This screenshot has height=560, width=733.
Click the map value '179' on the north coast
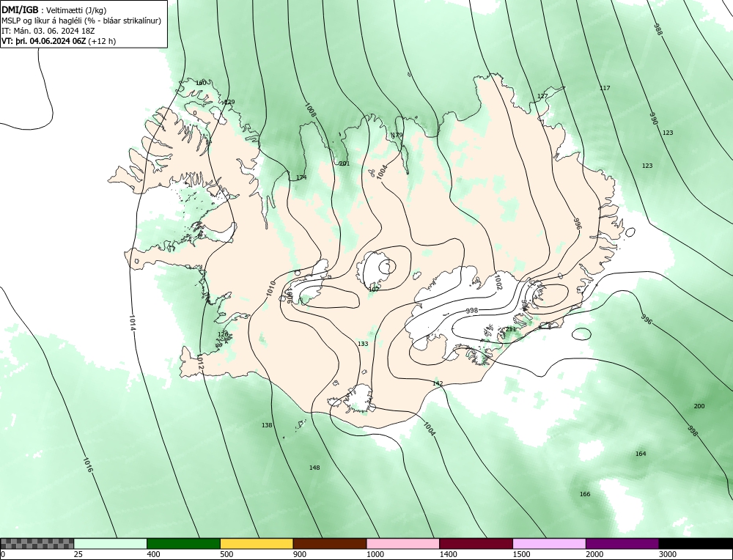coord(397,135)
